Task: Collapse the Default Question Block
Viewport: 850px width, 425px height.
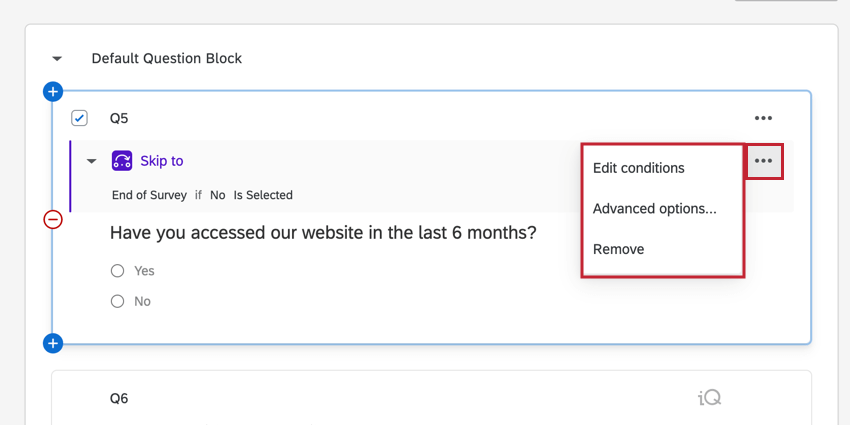Action: pos(58,59)
